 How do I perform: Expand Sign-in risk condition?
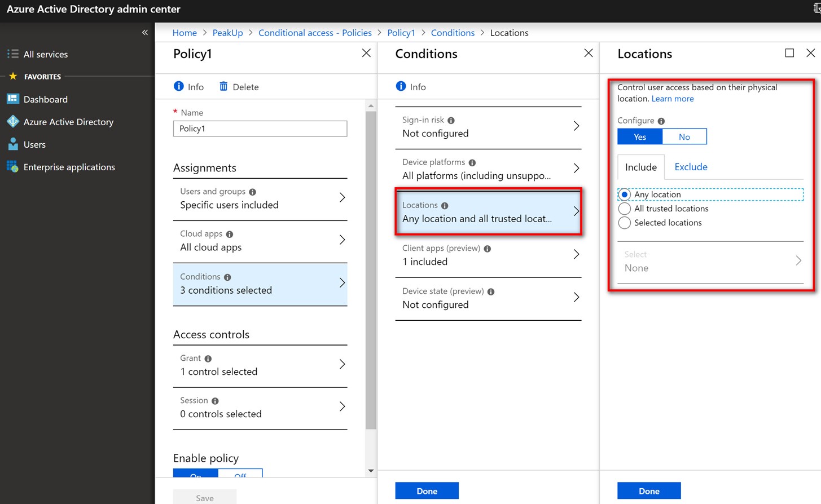tap(488, 127)
